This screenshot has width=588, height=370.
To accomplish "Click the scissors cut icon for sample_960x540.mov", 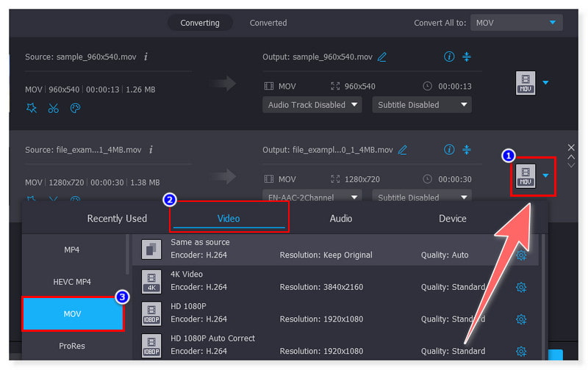I will (53, 108).
